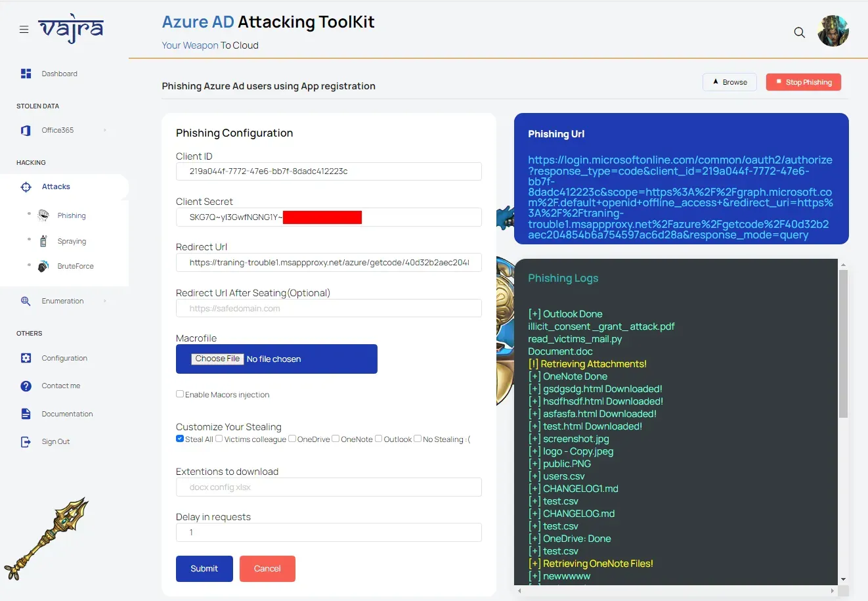Viewport: 868px width, 601px height.
Task: Open the BruteForce submenu entry
Action: (x=76, y=266)
